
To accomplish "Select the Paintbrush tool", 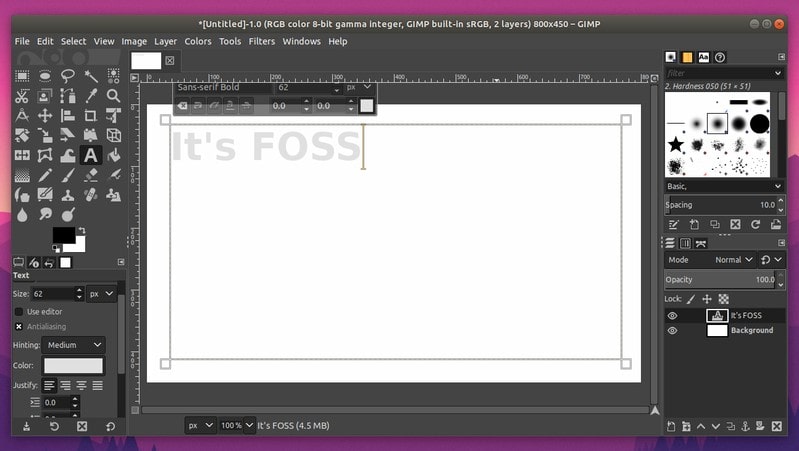I will 68,175.
